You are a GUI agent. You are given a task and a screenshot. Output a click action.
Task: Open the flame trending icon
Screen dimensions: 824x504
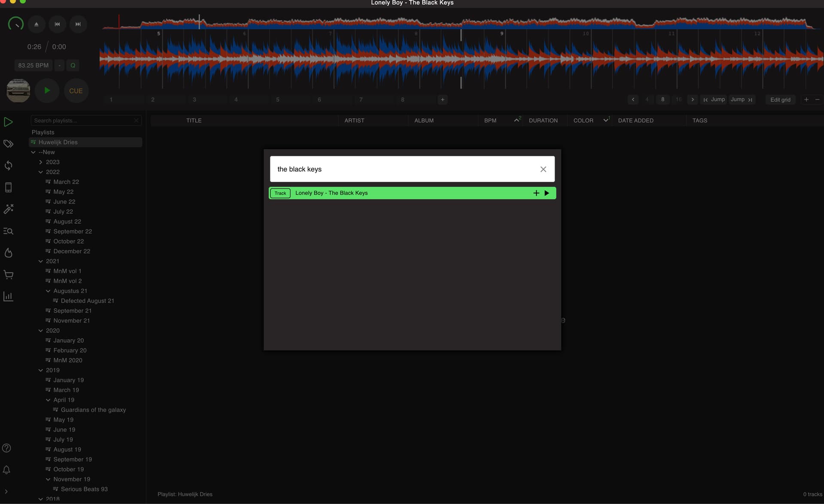coord(8,253)
